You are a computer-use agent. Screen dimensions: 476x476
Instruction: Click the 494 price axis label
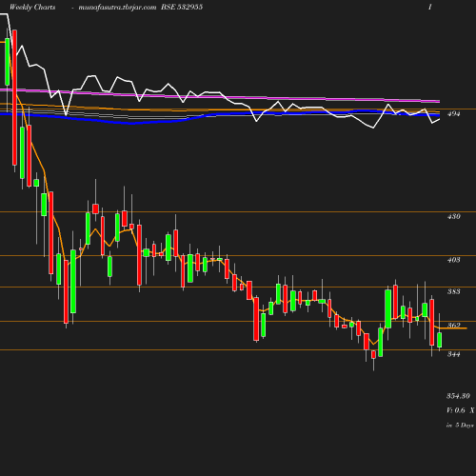[453, 113]
